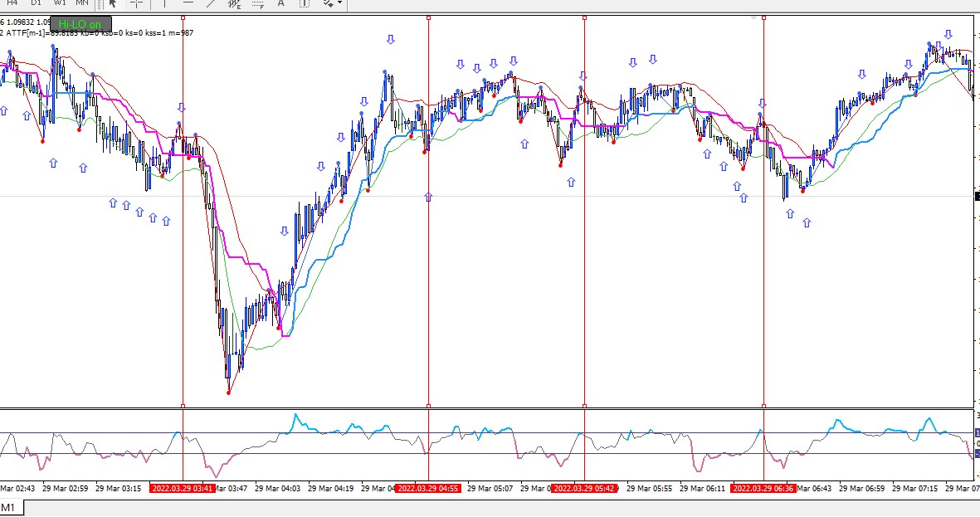Click the 29 Mar 04:03 time axis label
The width and height of the screenshot is (980, 517).
point(277,488)
